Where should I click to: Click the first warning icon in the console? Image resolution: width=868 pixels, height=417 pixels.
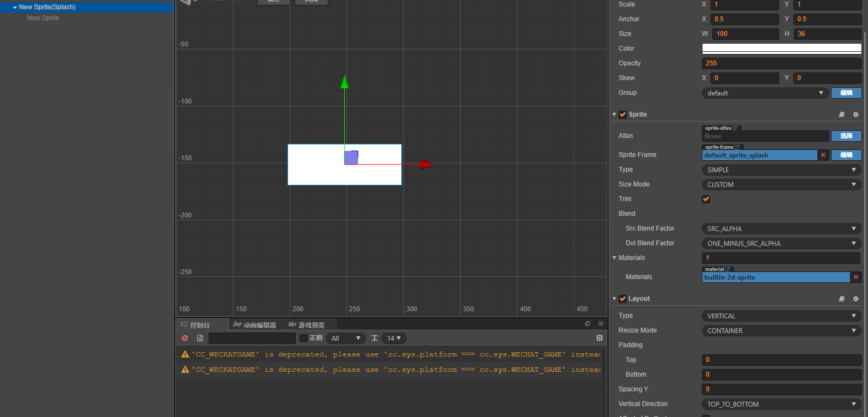pos(185,354)
